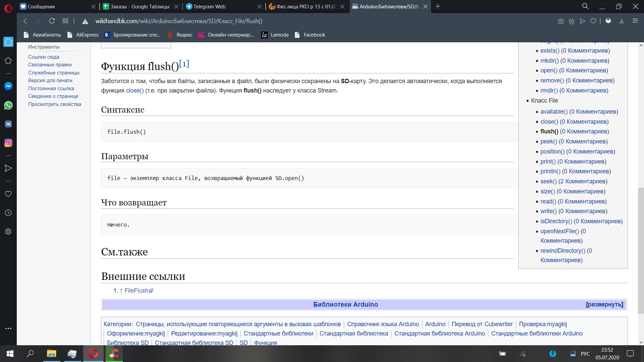This screenshot has width=644, height=362.
Task: Click Ссылки сюда in tools
Action: (44, 57)
